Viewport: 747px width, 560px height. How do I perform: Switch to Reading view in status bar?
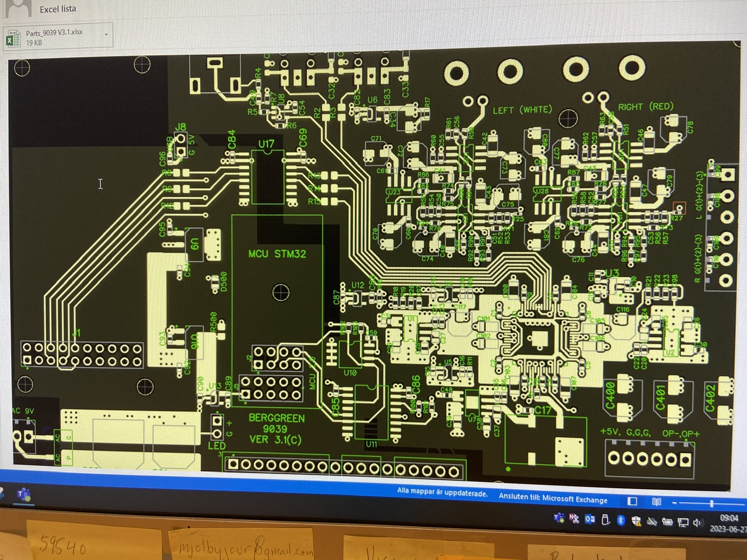pyautogui.click(x=657, y=502)
